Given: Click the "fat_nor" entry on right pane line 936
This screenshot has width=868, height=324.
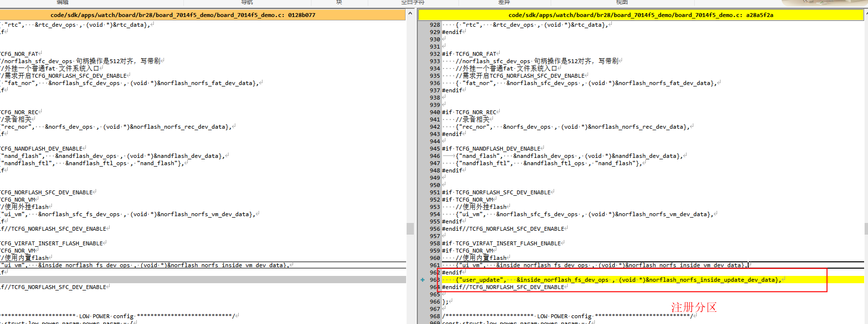Looking at the screenshot, I should tap(586, 83).
